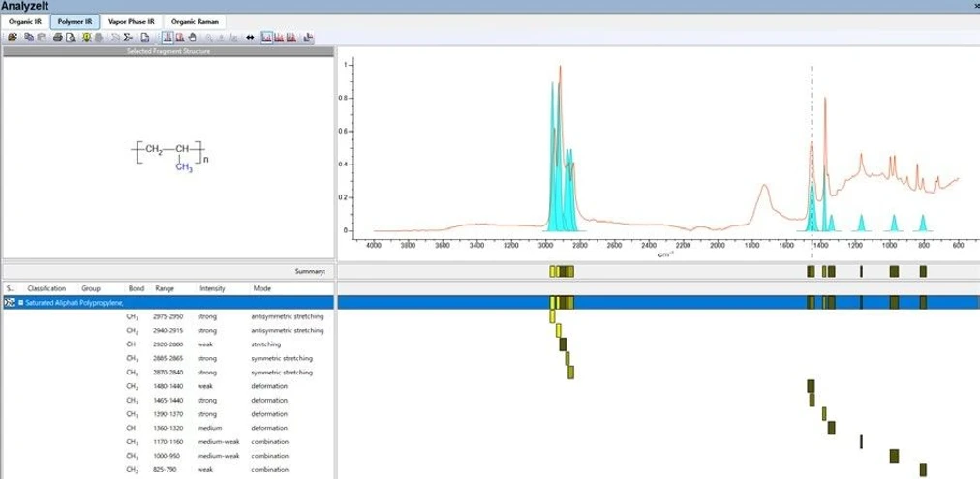Click the double-arrow horizontal fit icon
980x479 pixels.
(250, 37)
